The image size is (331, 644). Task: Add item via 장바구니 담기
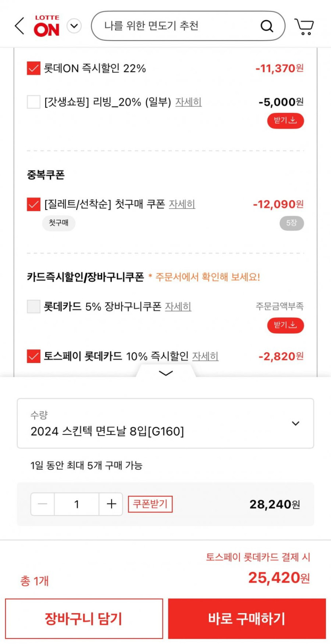coord(84,619)
